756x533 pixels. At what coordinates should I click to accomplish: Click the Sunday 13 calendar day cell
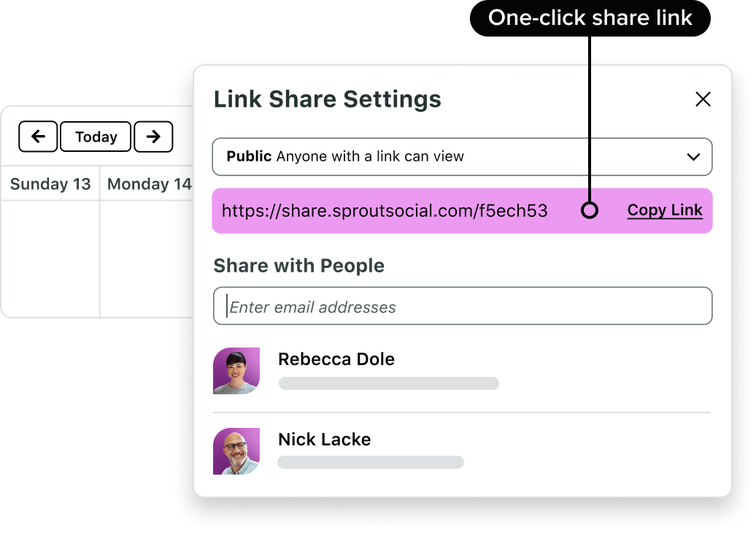[x=50, y=258]
